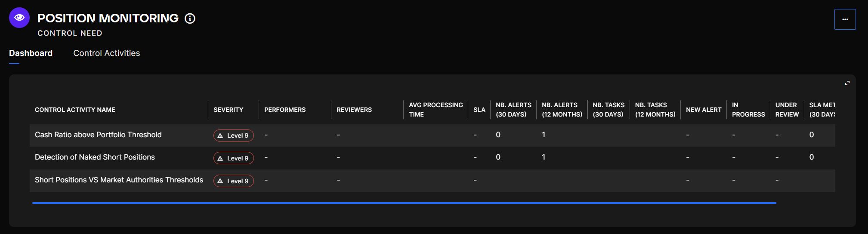
Task: Sort by Avg Processing Time column
Action: coord(436,110)
